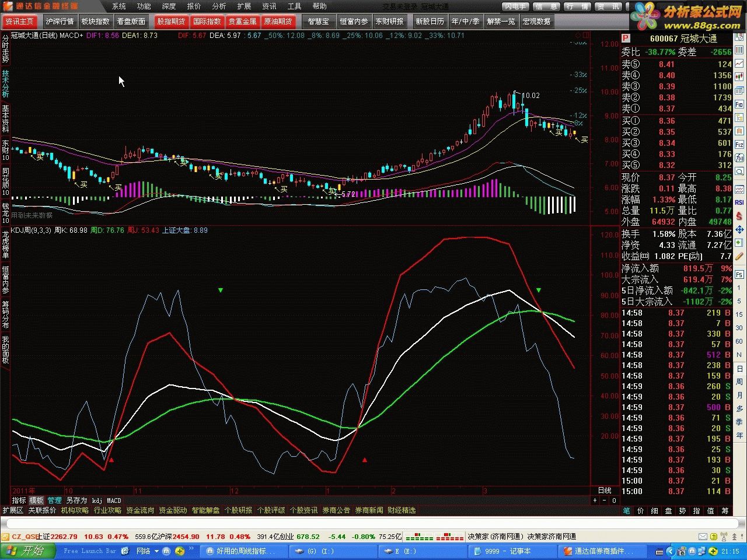Open the 分析 menu
Viewport: 747px width, 560px height.
click(x=219, y=6)
